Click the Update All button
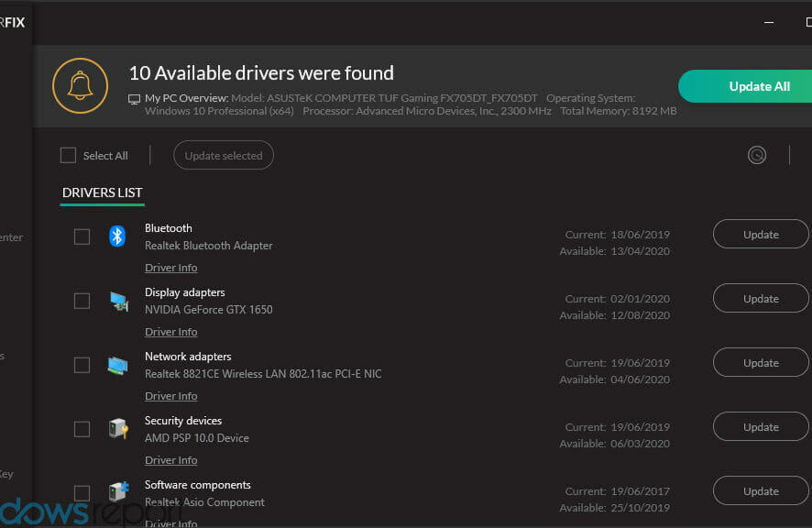Screen dimensions: 812x528 click(746, 86)
